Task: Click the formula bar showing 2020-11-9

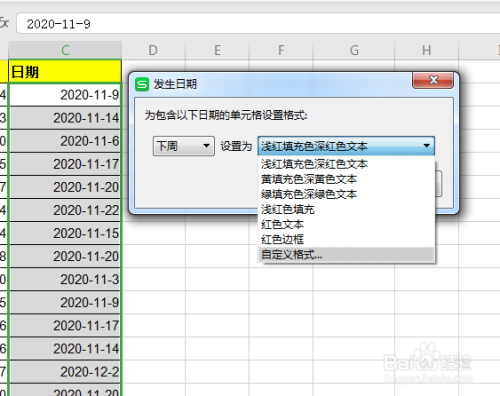Action: (258, 24)
